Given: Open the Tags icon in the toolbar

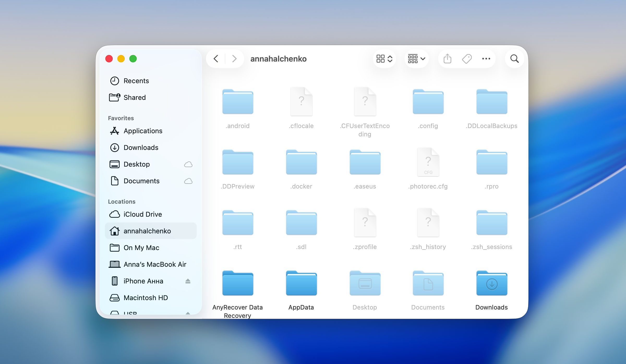Looking at the screenshot, I should point(467,59).
